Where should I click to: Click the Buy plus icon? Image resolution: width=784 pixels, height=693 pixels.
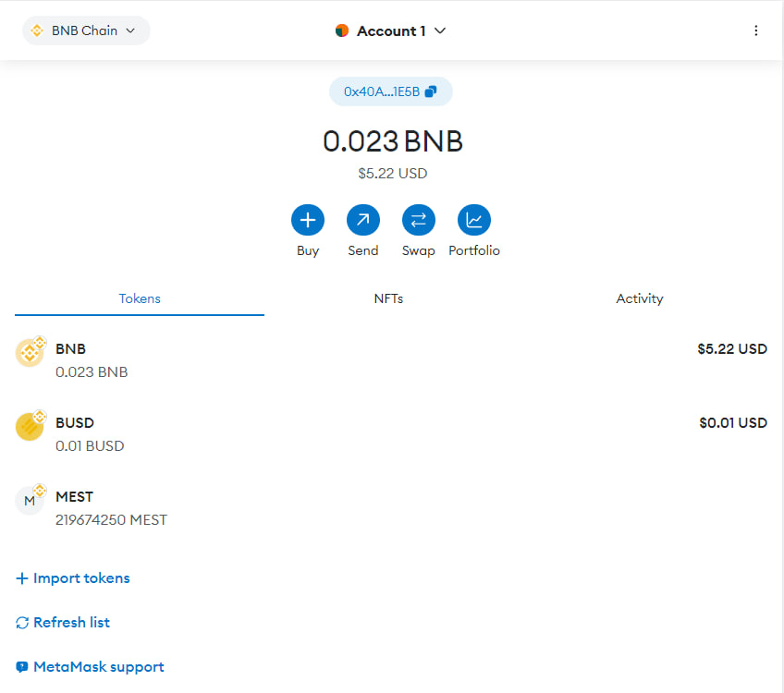click(x=308, y=220)
